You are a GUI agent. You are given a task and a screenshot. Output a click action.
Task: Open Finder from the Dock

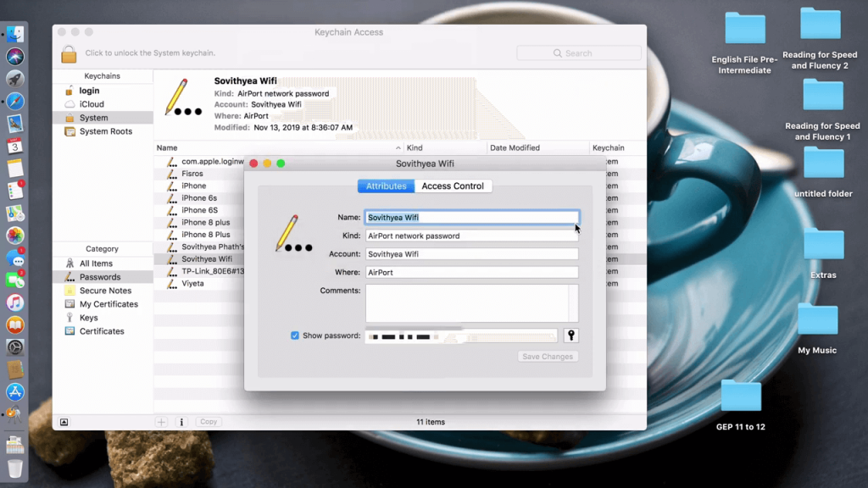tap(15, 34)
